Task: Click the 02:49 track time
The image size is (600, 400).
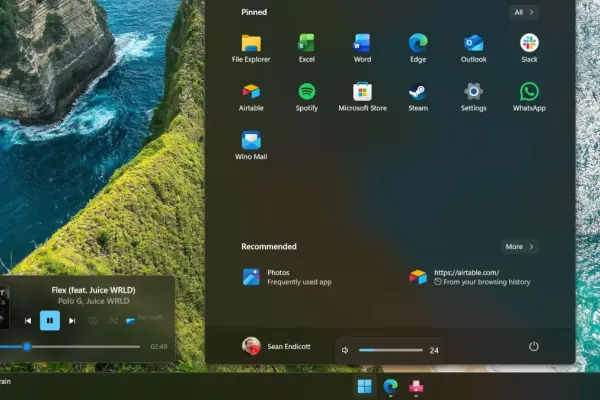Action: (x=158, y=347)
